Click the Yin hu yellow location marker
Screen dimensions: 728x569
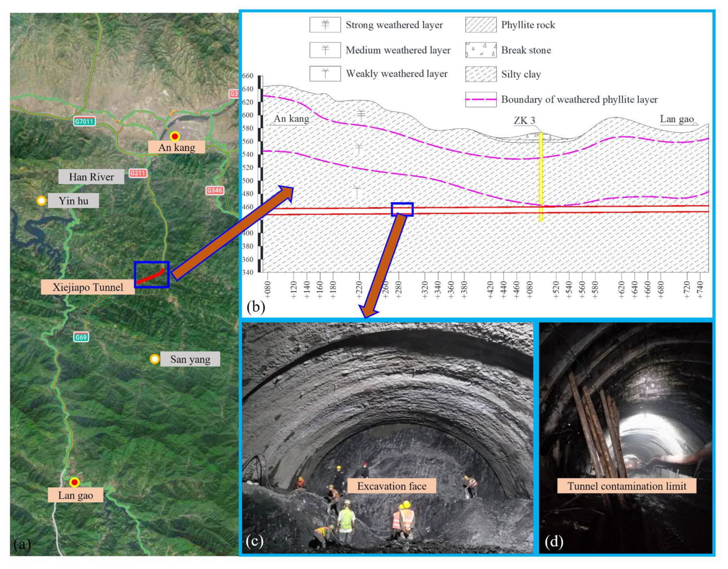(42, 201)
